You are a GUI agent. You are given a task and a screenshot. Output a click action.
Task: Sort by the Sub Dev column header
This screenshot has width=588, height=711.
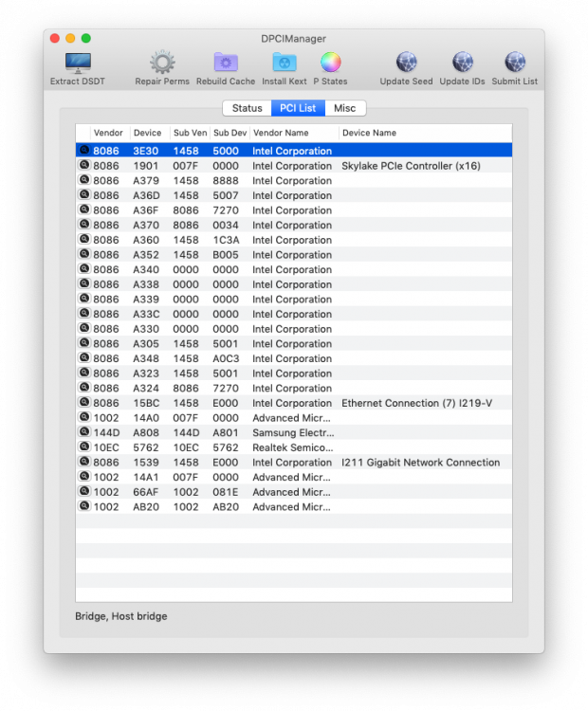pos(230,133)
